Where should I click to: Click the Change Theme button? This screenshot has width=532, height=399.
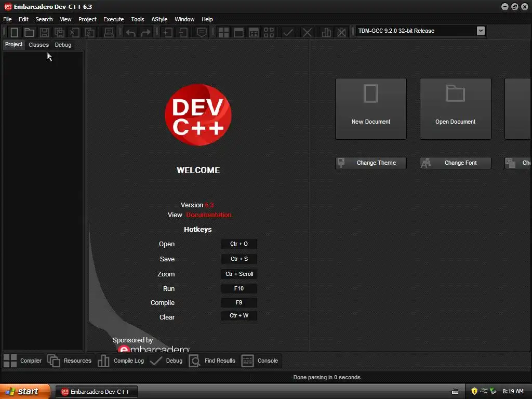click(370, 163)
